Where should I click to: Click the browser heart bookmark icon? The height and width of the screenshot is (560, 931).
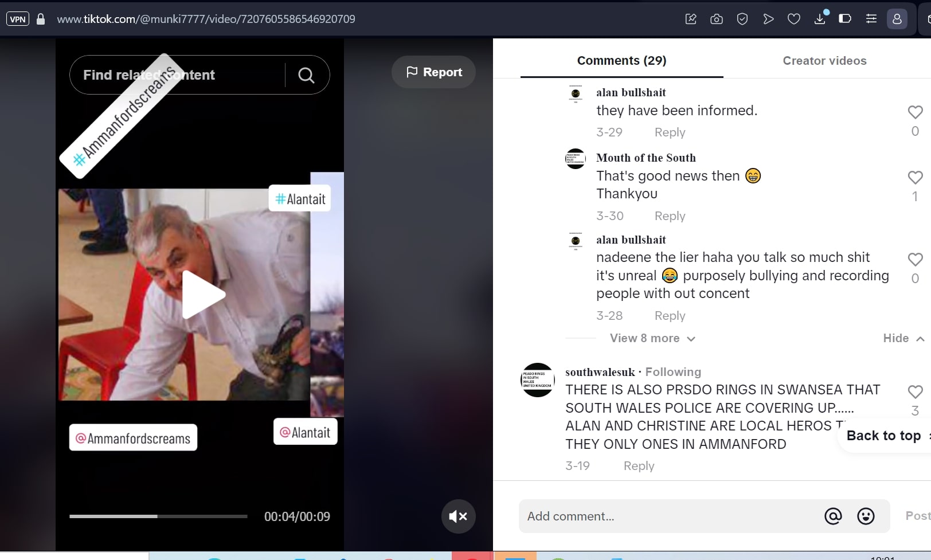794,19
